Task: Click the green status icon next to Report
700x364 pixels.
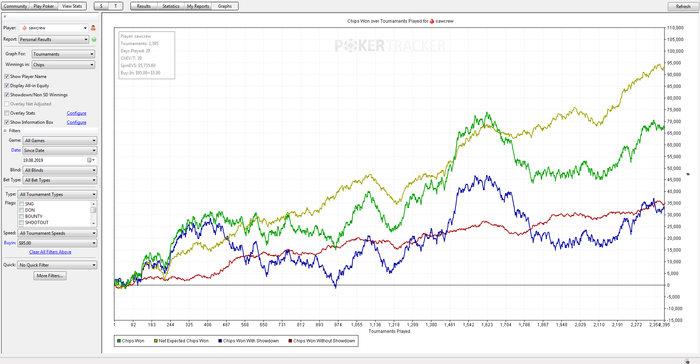Action: click(94, 39)
